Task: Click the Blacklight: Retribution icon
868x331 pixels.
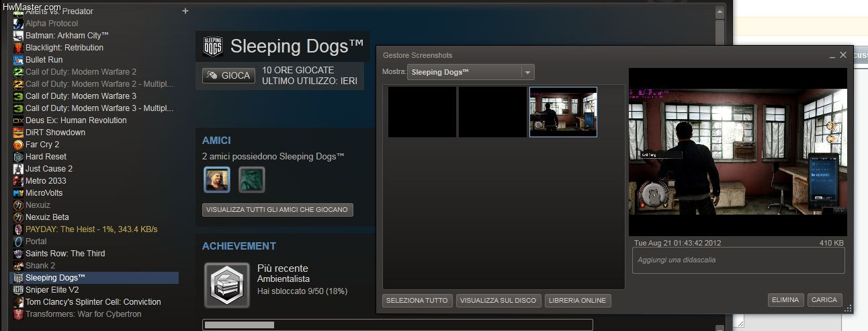Action: 19,48
